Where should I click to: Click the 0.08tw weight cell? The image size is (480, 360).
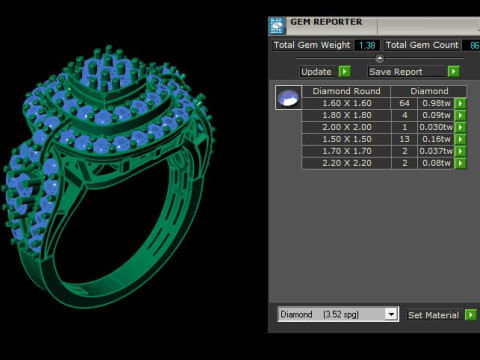pos(436,163)
